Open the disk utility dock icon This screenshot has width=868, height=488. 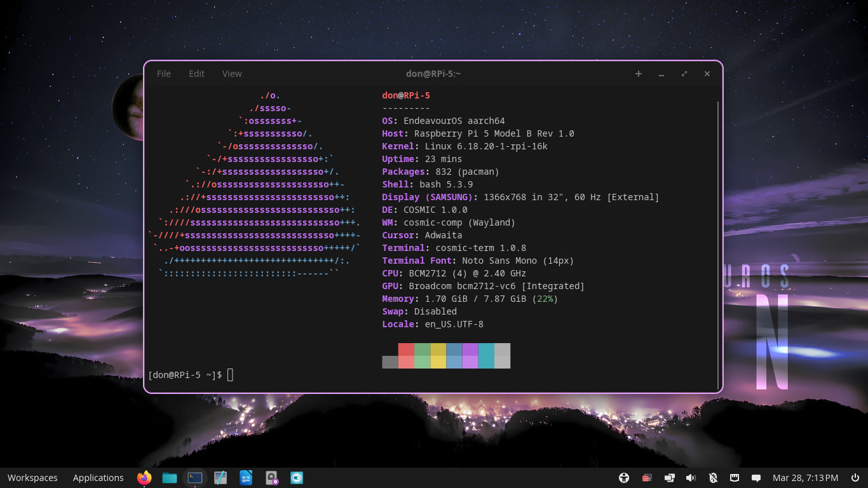(x=272, y=478)
